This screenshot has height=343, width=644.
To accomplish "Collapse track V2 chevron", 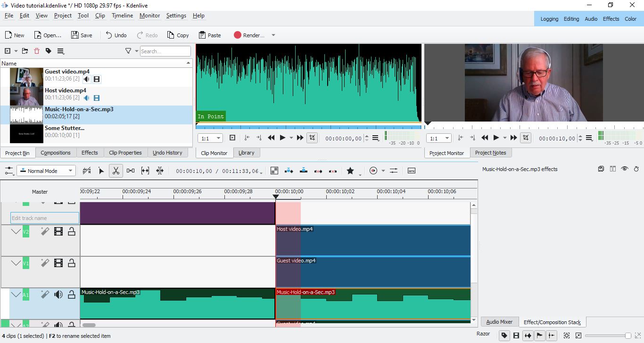I will 16,231.
